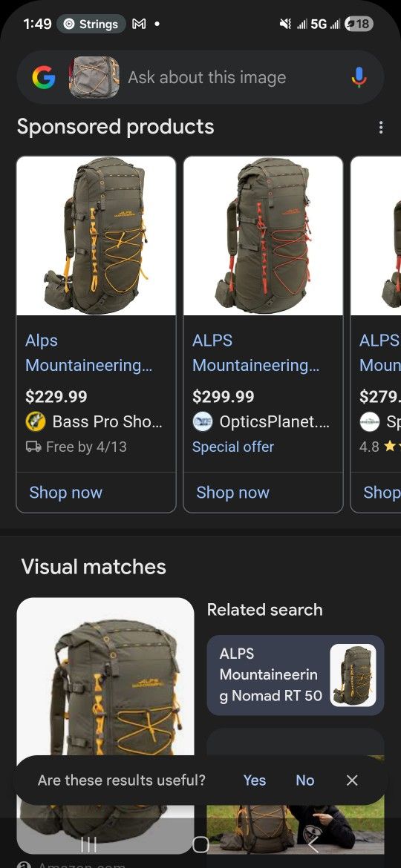Tap the Bass Pro Shops store icon
This screenshot has width=401, height=868.
click(x=36, y=422)
